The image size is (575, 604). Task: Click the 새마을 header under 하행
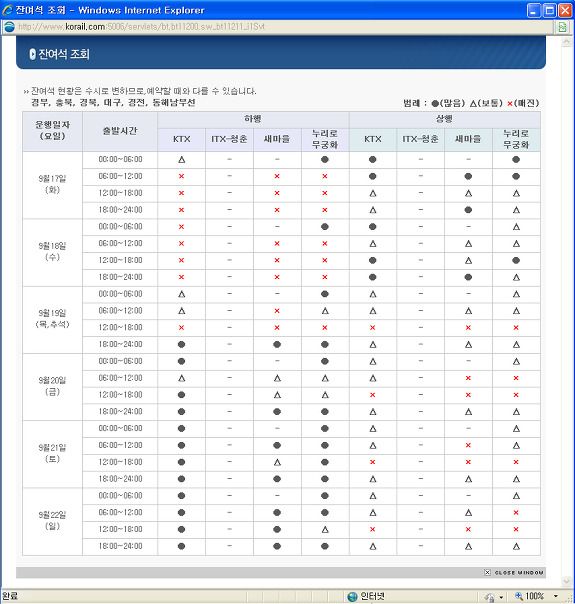(277, 139)
